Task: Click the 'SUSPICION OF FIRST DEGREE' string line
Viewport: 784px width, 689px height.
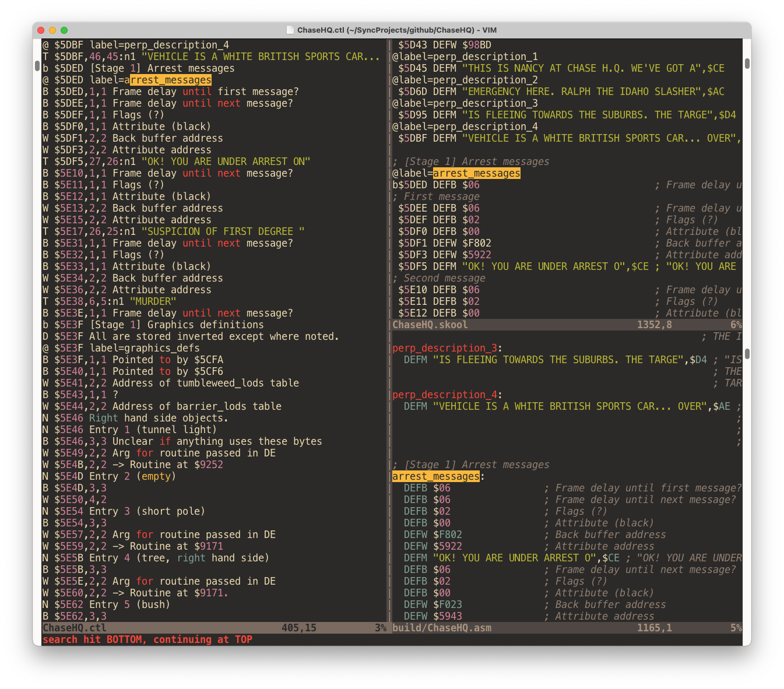Action: [174, 231]
